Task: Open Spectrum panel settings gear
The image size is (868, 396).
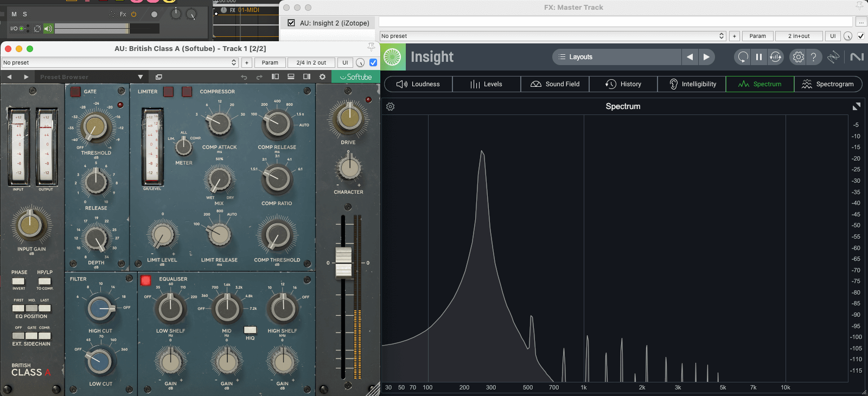Action: tap(390, 107)
